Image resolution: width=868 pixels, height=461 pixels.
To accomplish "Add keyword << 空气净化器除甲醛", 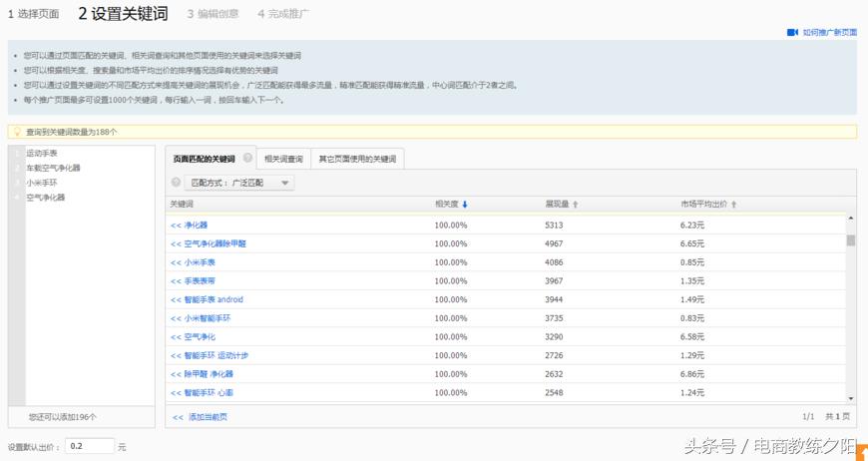I will click(209, 243).
